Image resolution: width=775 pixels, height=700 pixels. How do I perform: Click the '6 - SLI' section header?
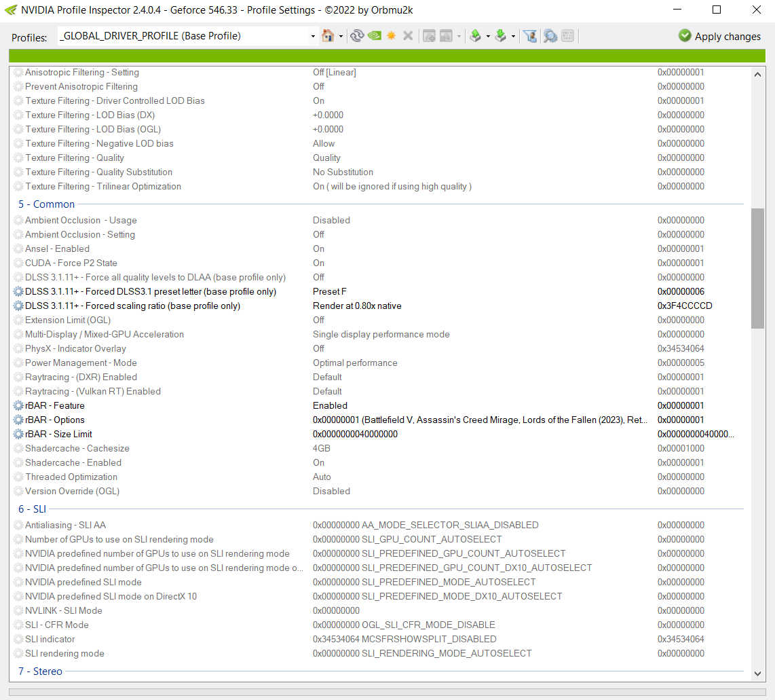click(32, 509)
